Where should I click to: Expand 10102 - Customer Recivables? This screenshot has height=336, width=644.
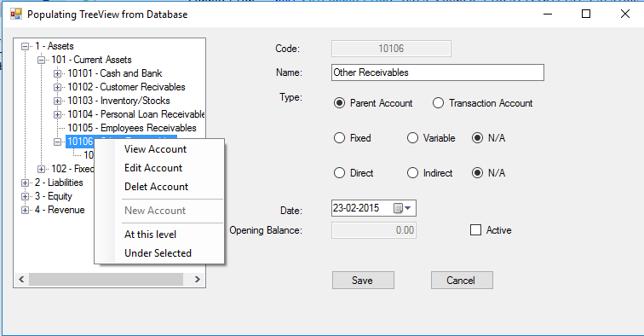point(58,87)
